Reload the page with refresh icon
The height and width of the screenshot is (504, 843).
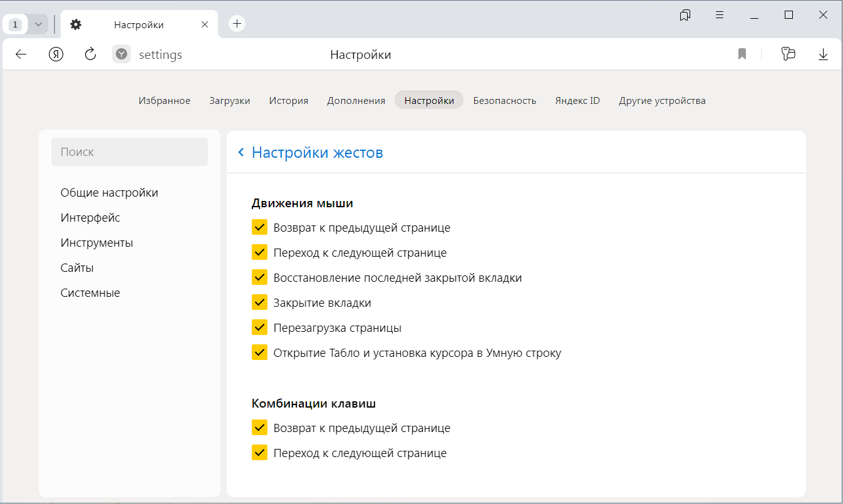click(x=90, y=54)
